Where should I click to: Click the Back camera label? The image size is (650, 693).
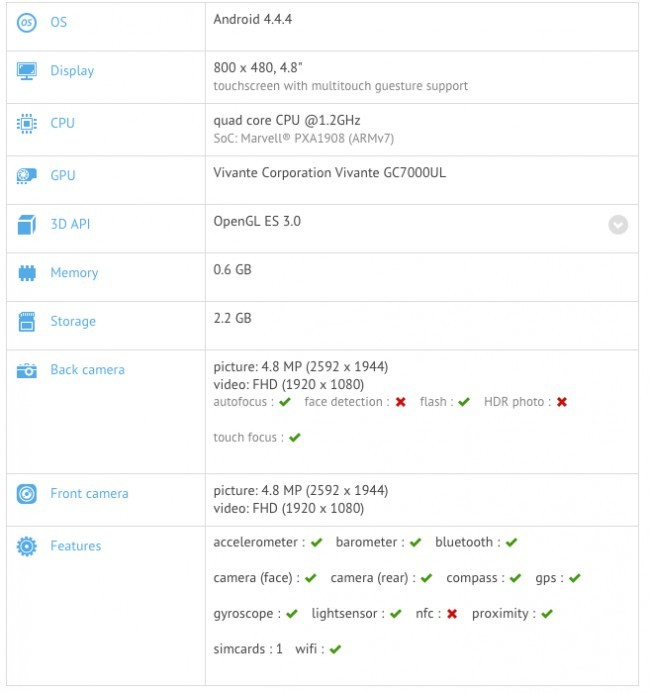click(88, 370)
